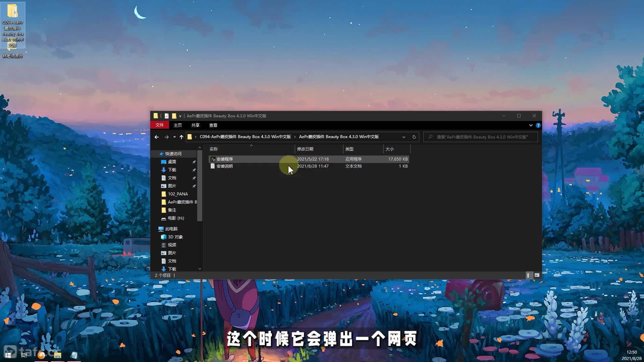Screen dimensions: 644x362
Task: Click the pin icon next to 桌面
Action: [x=194, y=162]
